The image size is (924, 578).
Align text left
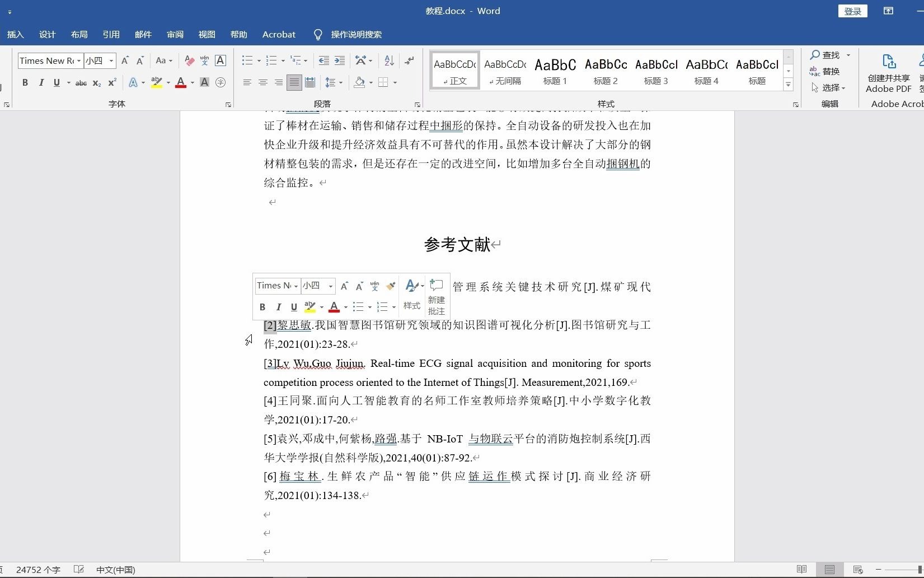(x=247, y=82)
